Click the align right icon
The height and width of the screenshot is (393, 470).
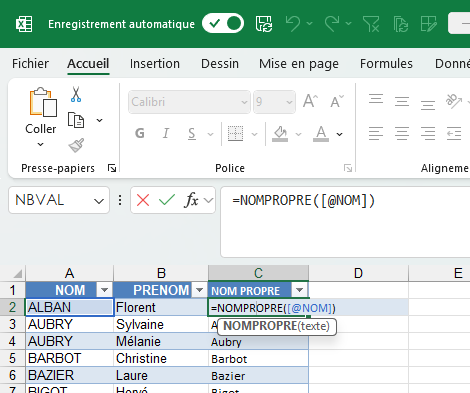(x=428, y=133)
